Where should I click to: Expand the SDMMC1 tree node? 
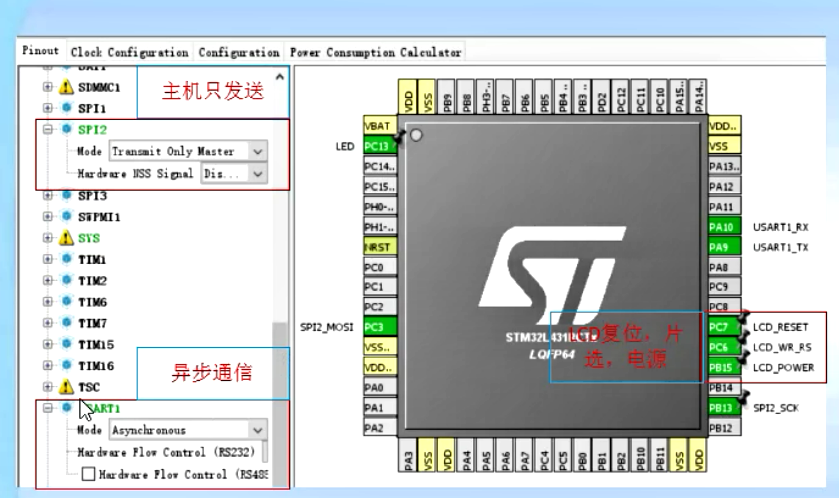click(x=48, y=87)
